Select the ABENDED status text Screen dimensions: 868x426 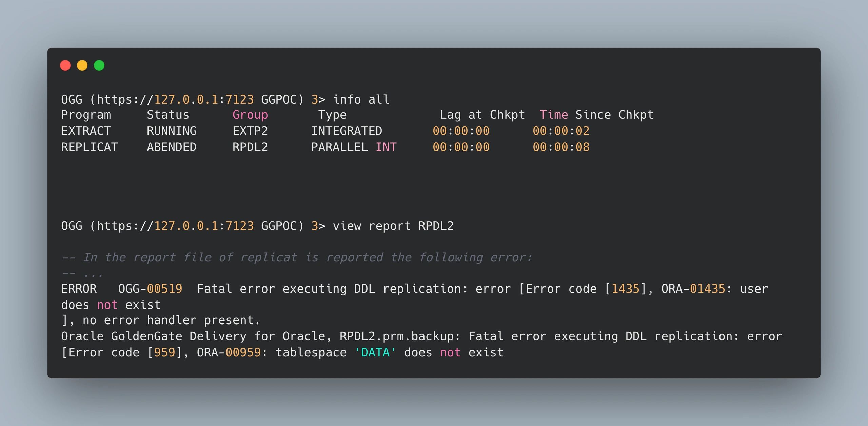coord(172,147)
